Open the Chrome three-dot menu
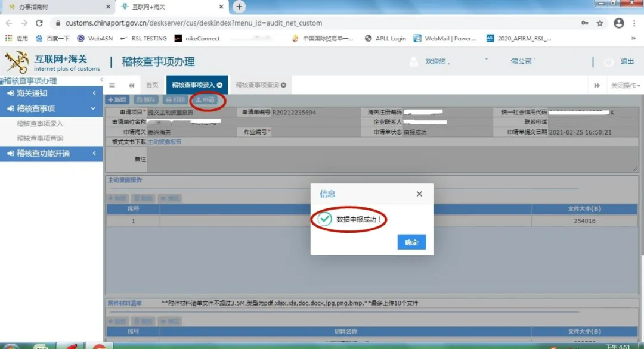Screen dimensions: 644x349 [634, 23]
